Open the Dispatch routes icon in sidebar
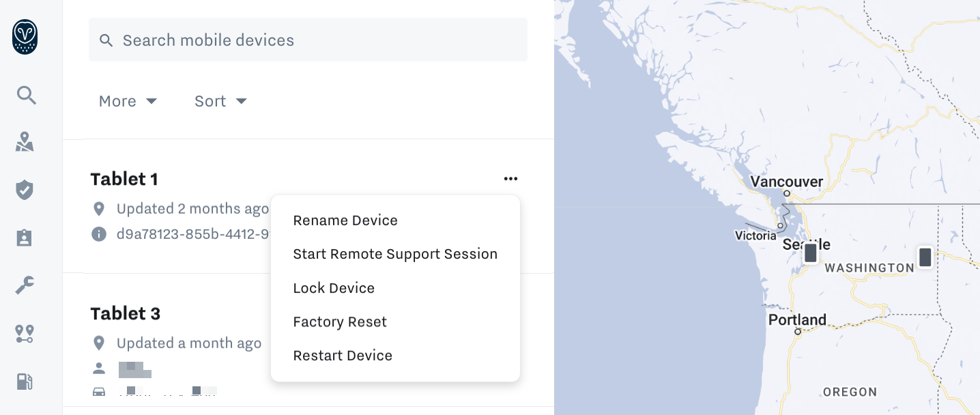 click(x=25, y=334)
